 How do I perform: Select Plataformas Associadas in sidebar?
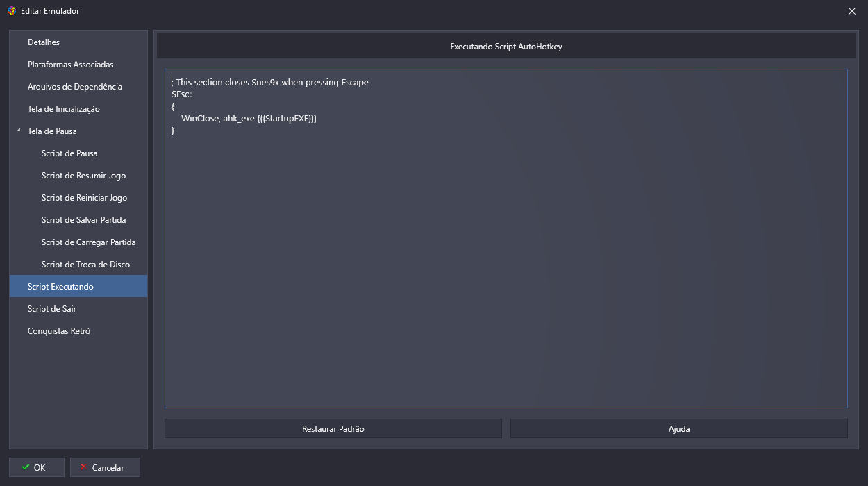70,65
